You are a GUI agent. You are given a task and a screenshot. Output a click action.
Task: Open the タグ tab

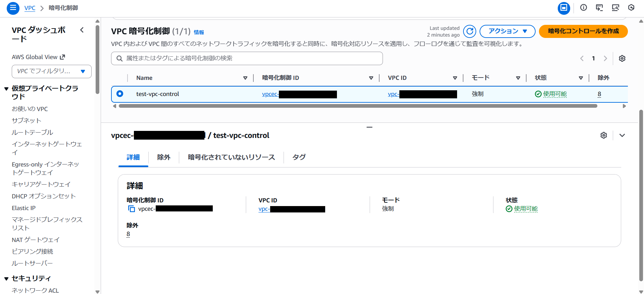click(x=299, y=157)
